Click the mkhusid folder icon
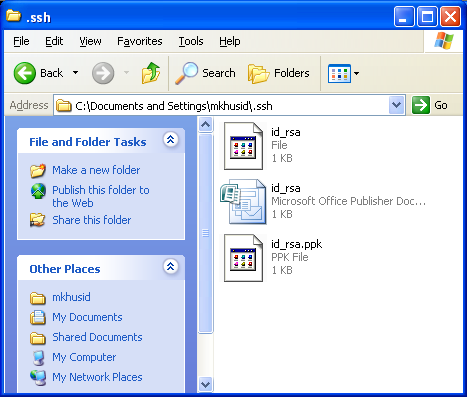 (x=38, y=298)
